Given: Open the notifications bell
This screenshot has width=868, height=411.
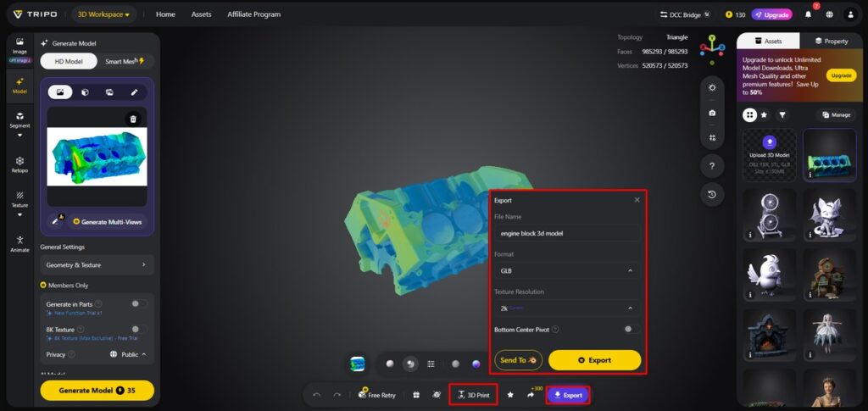Looking at the screenshot, I should click(808, 14).
